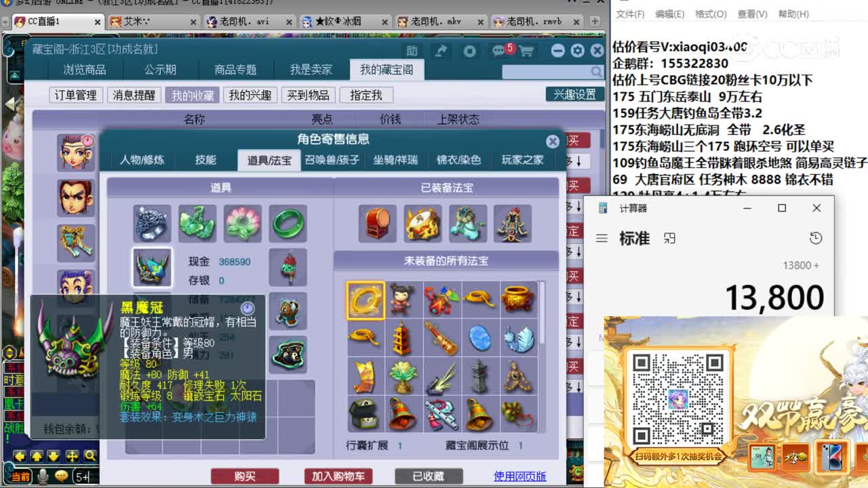868x488 pixels.
Task: Toggle calculator keep-on-top icon
Action: [x=669, y=239]
